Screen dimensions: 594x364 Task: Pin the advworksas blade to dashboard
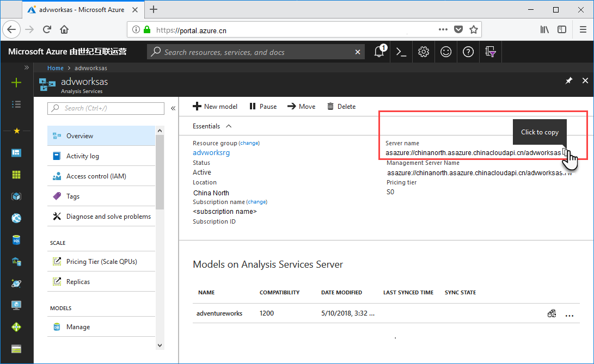568,81
